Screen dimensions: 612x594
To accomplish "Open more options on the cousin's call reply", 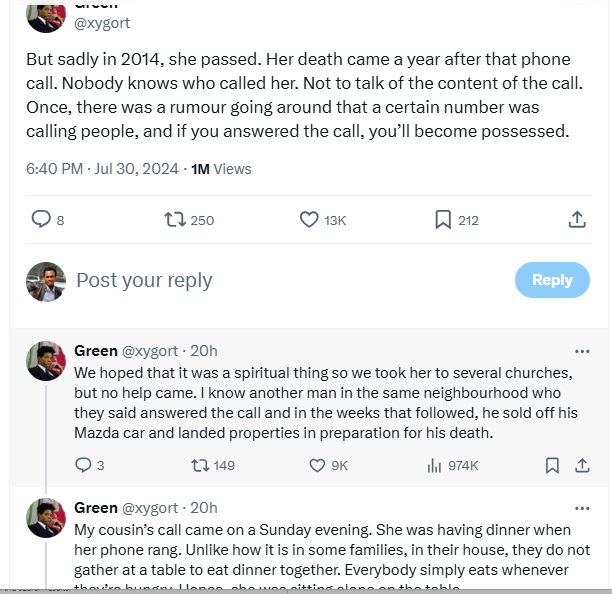I will [581, 508].
